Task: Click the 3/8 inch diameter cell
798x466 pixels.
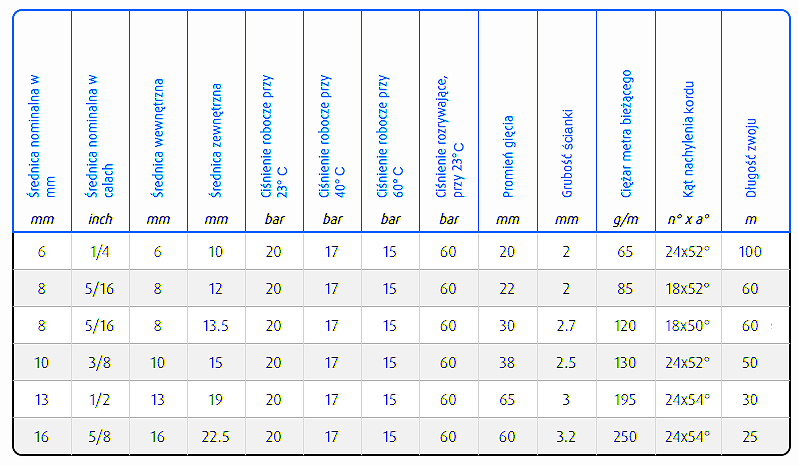Action: click(100, 362)
